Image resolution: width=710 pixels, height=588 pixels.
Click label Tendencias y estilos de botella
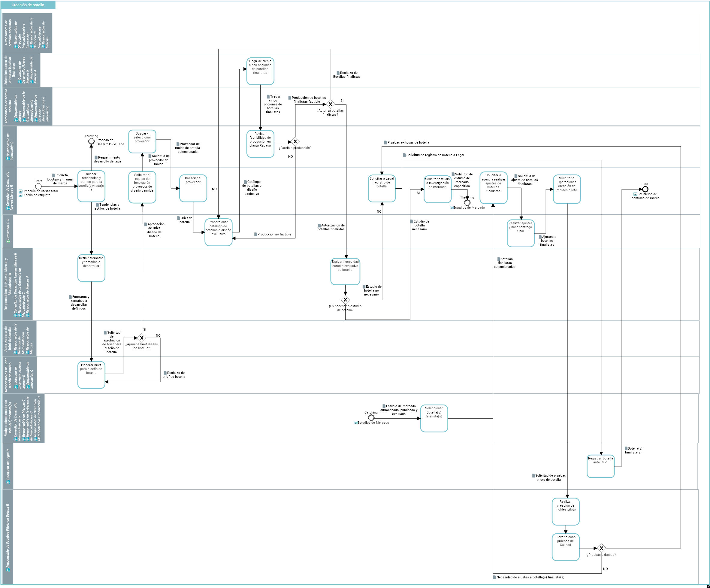click(x=107, y=207)
